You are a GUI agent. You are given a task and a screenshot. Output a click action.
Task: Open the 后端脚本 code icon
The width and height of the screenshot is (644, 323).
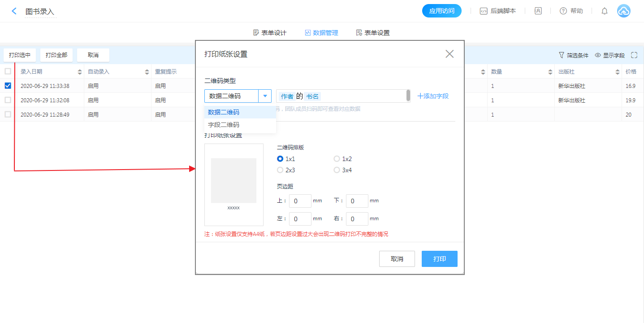pos(484,11)
